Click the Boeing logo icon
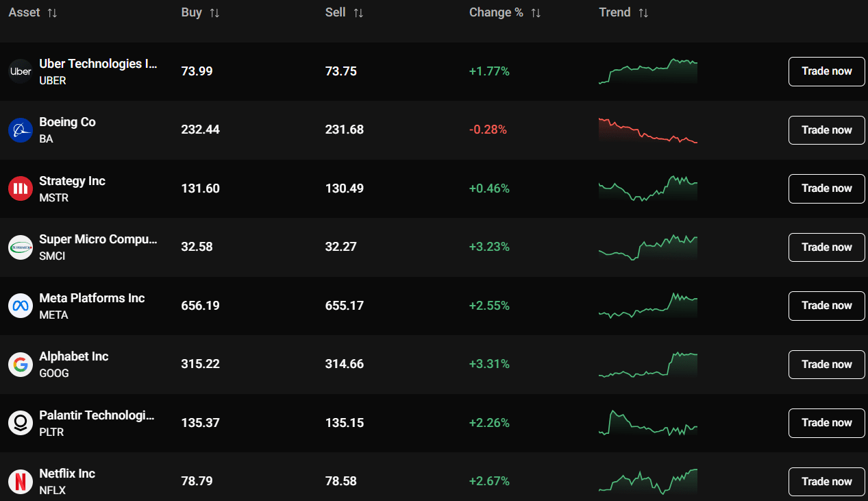Image resolution: width=868 pixels, height=501 pixels. click(21, 130)
